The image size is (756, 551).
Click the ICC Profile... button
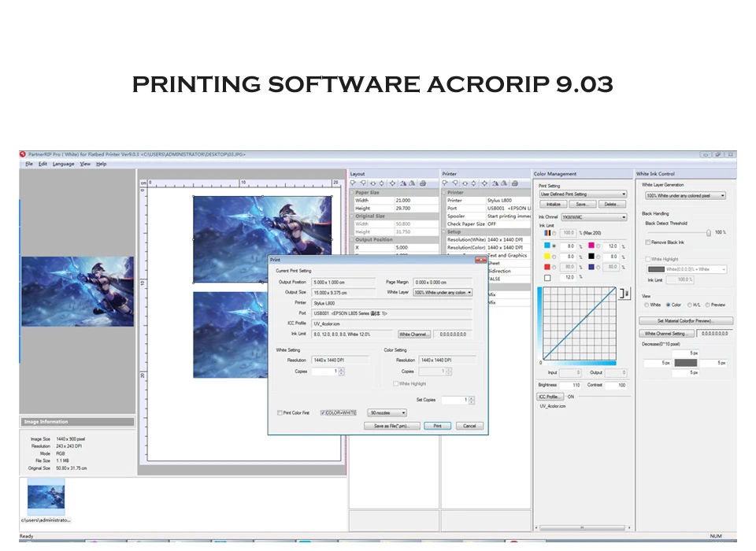click(x=550, y=397)
